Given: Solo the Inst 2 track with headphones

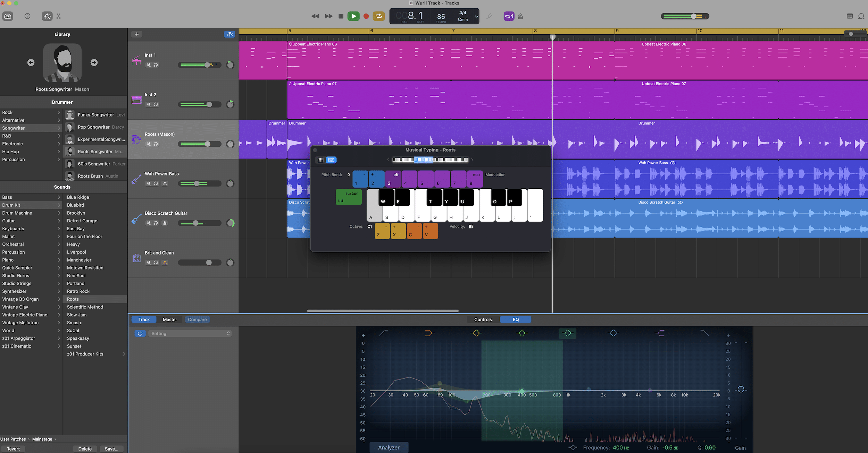Looking at the screenshot, I should click(x=156, y=104).
